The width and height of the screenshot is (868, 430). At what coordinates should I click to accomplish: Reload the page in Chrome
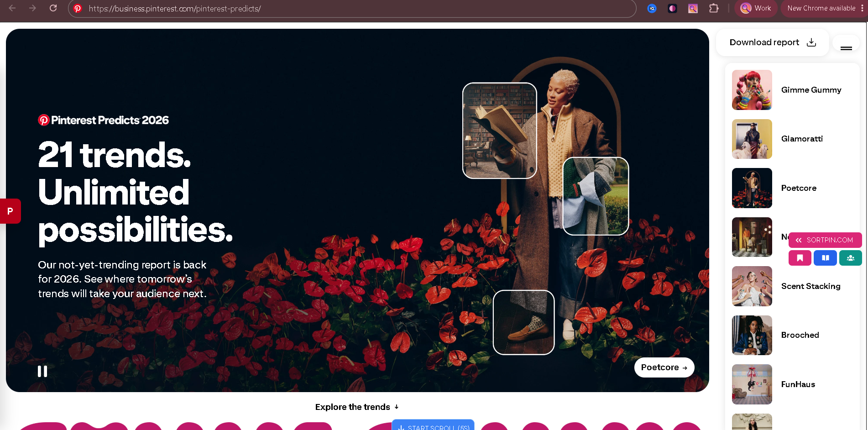pyautogui.click(x=53, y=8)
